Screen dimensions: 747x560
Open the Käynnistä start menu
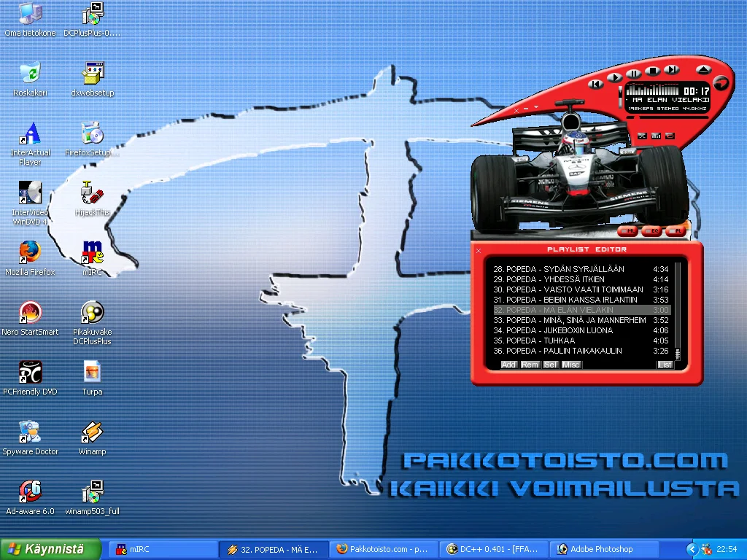tap(50, 549)
